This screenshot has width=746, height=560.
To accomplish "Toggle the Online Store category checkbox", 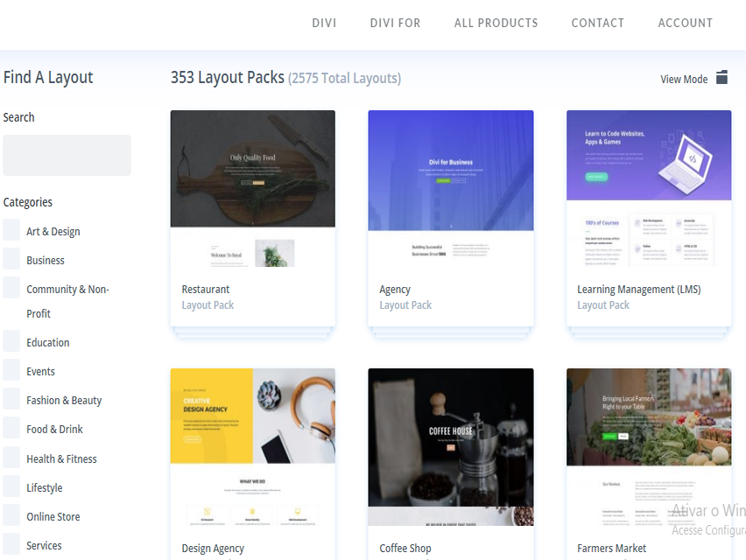I will coord(11,516).
